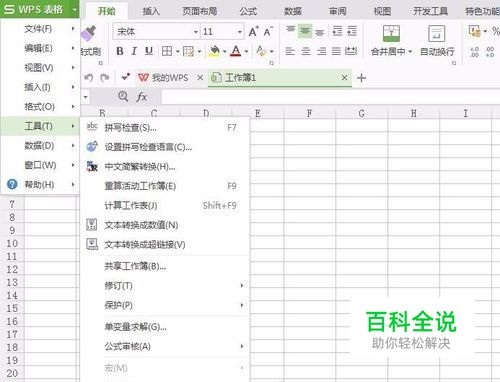Expand the name box dropdown arrow

[86, 97]
